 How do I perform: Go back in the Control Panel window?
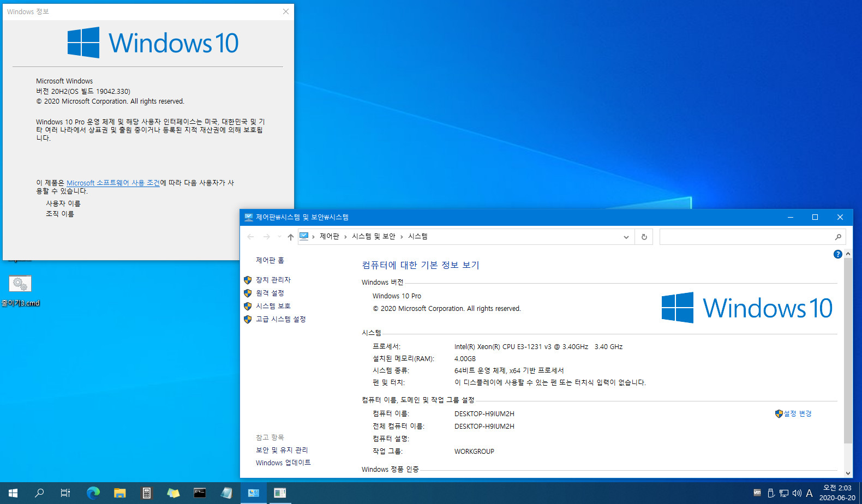[250, 237]
